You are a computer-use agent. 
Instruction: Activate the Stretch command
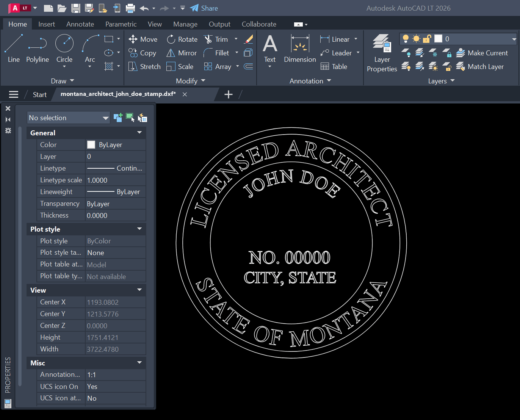144,66
